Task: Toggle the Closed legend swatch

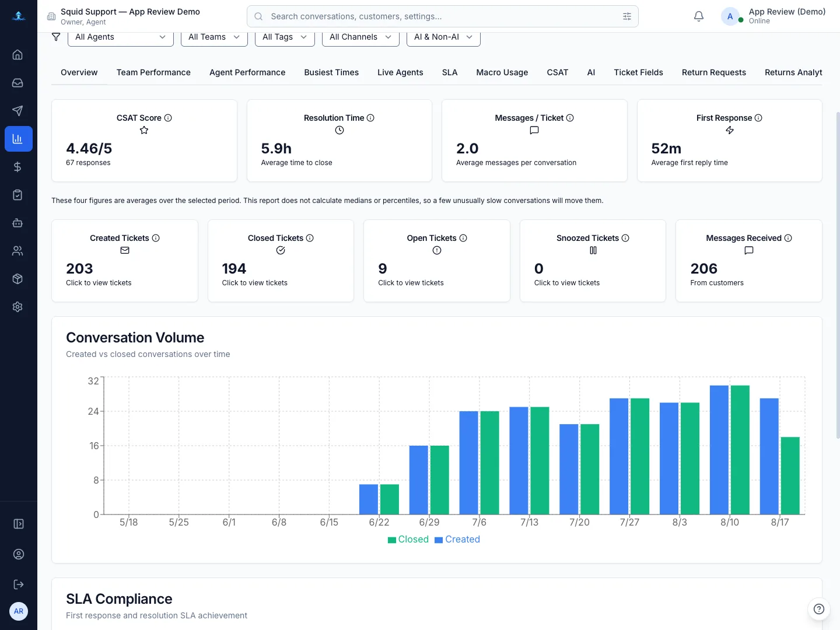Action: [x=392, y=540]
